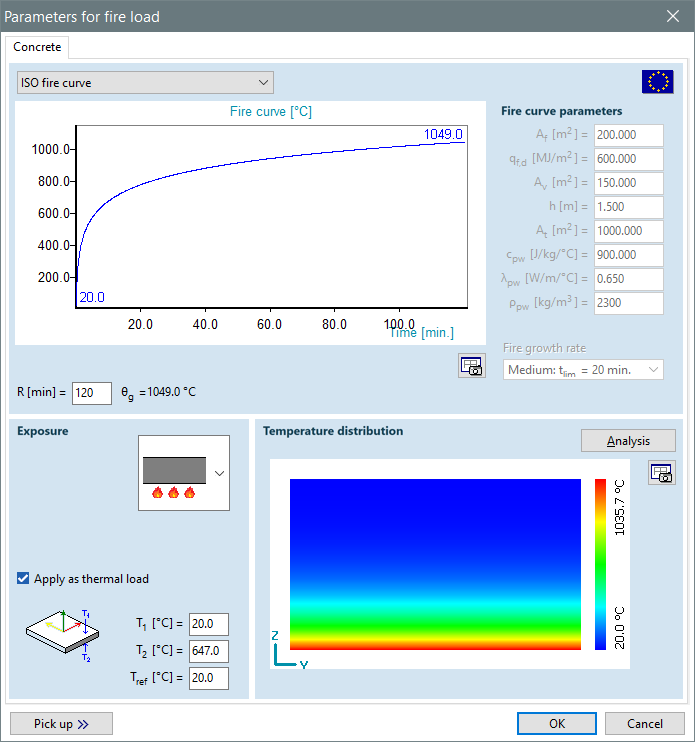695x742 pixels.
Task: Click the At total area field 1000.000
Action: coord(629,231)
